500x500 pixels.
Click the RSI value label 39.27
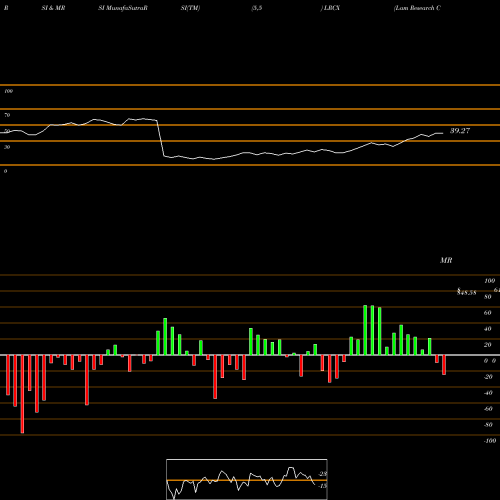pos(460,131)
